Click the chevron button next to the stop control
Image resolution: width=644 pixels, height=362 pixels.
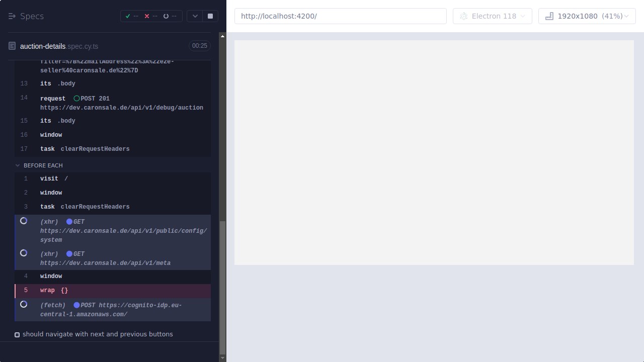195,16
